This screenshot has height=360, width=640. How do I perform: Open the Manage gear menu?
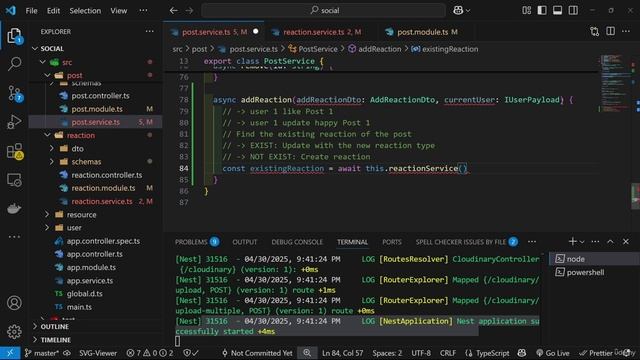tap(14, 331)
